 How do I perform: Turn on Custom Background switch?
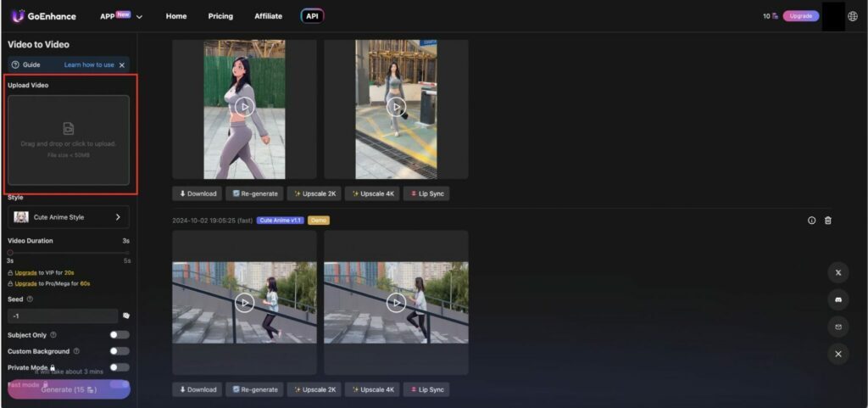click(120, 351)
